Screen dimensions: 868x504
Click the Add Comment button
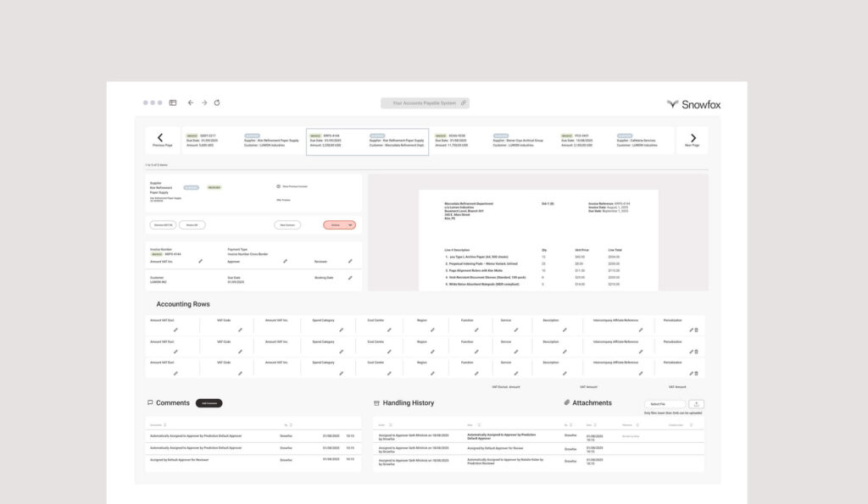pos(209,403)
